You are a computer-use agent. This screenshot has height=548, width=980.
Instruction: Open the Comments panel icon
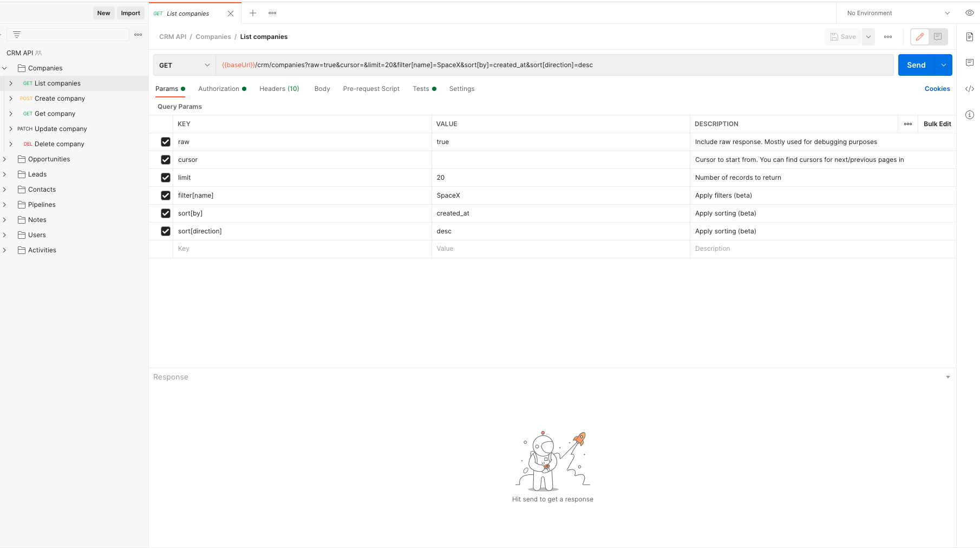[970, 62]
